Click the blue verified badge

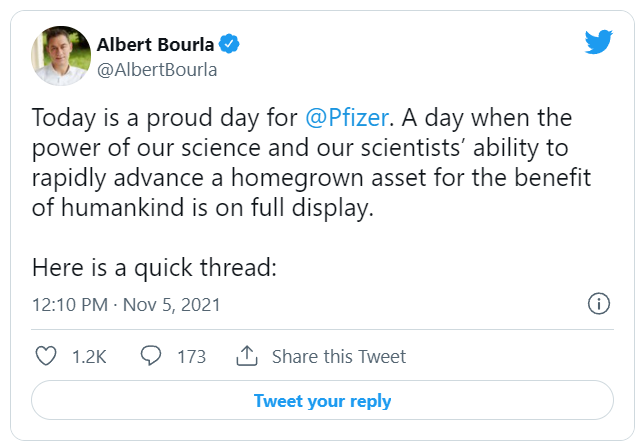click(229, 44)
